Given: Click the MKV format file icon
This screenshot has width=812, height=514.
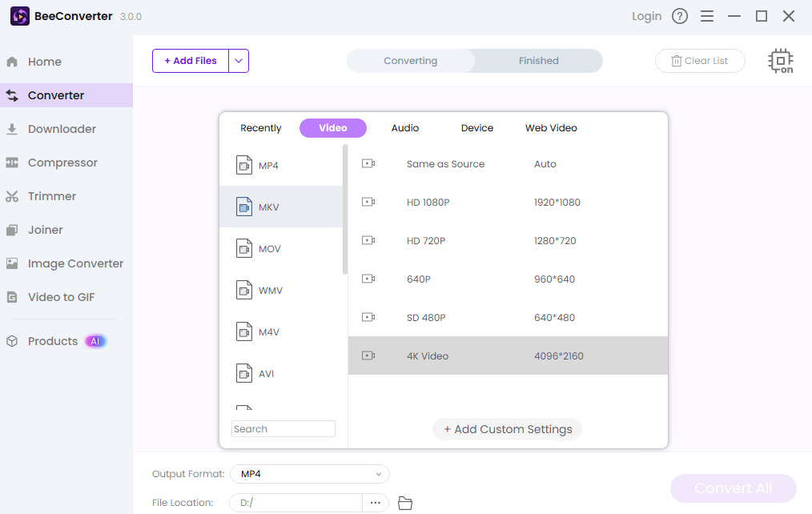Looking at the screenshot, I should click(244, 207).
